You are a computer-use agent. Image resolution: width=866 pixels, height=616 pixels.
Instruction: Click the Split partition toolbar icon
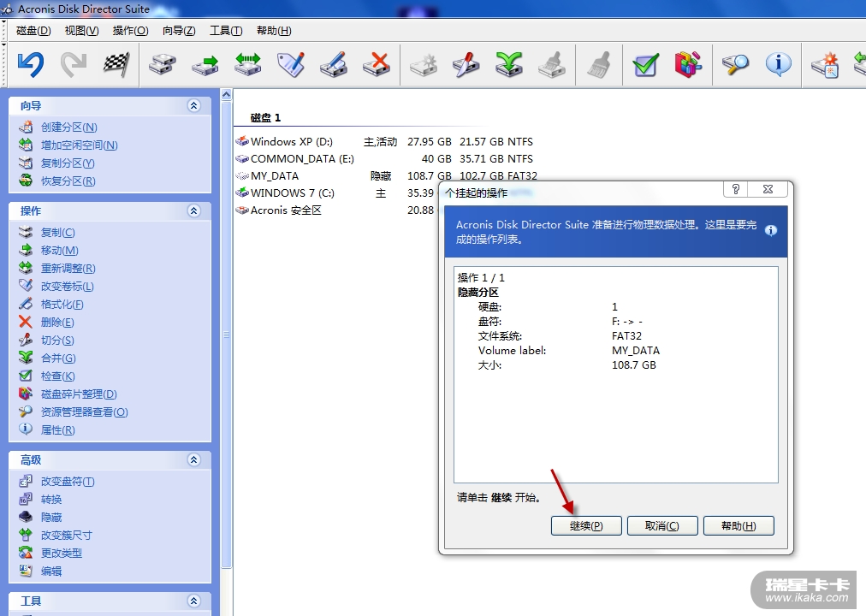click(x=466, y=64)
